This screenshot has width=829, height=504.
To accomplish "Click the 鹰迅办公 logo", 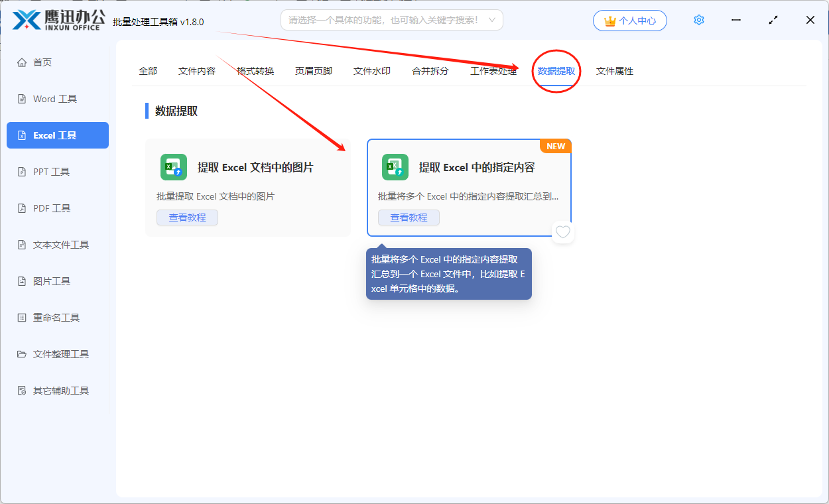I will (56, 20).
